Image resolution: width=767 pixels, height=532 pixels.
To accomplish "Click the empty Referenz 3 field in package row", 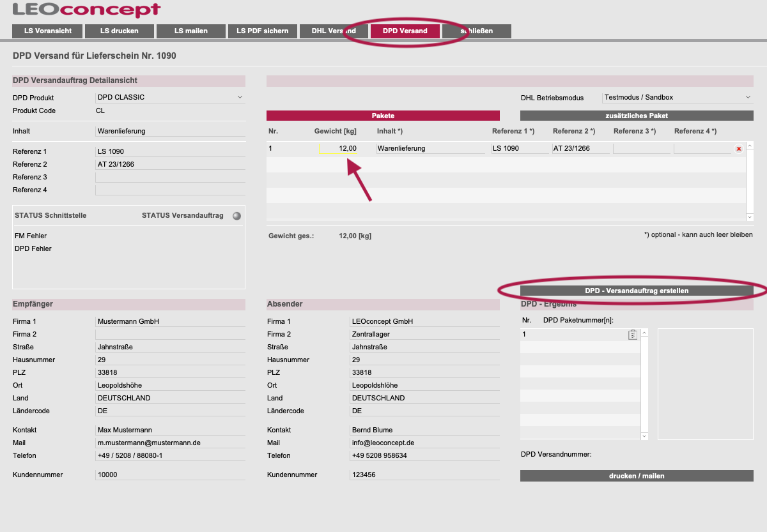I will click(642, 148).
